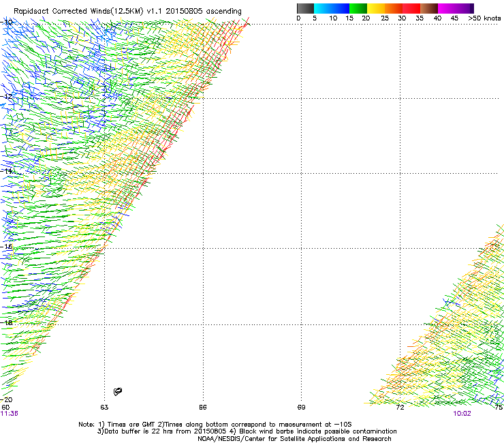Click the "45" legend scale label
The height and width of the screenshot is (443, 504).
point(454,18)
